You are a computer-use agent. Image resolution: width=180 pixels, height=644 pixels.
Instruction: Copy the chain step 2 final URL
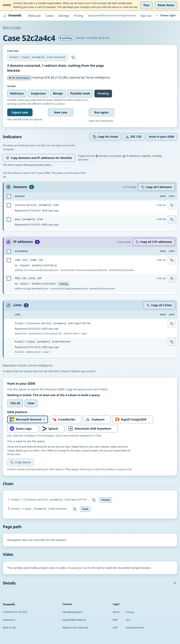(x=75, y=509)
